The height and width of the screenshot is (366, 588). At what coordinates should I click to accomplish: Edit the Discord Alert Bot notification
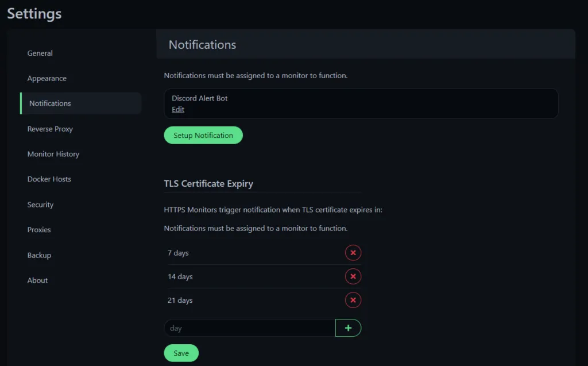click(x=178, y=110)
